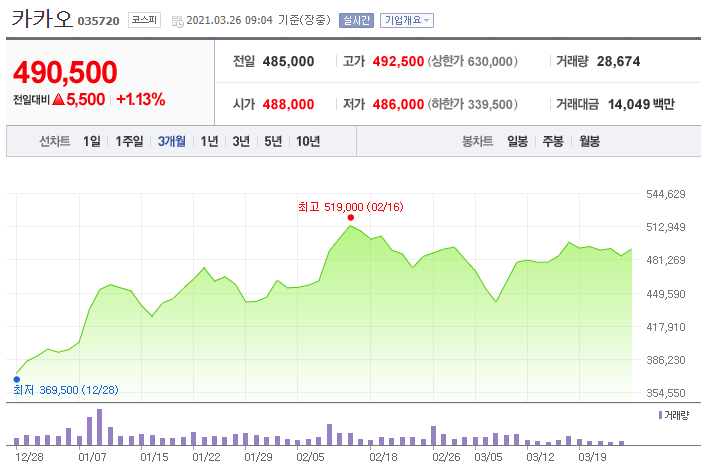Click the current price 490,500

65,72
